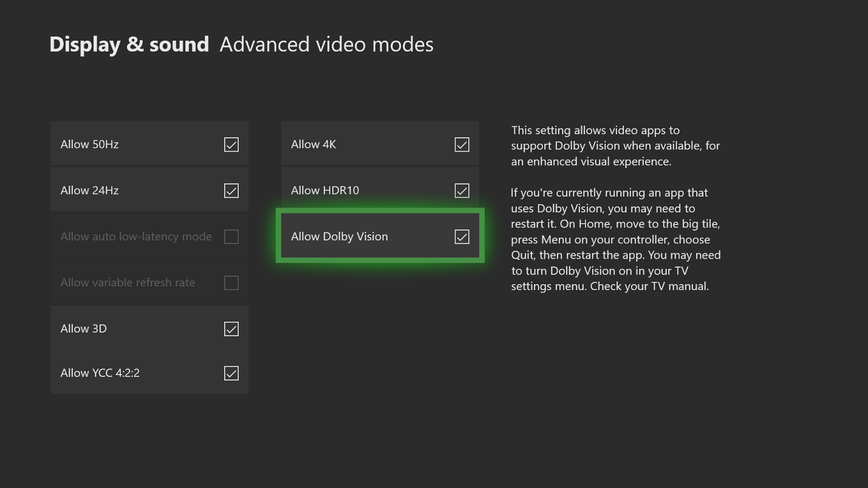The width and height of the screenshot is (868, 488).
Task: Toggle the Allow 4K checkbox
Action: (x=462, y=144)
